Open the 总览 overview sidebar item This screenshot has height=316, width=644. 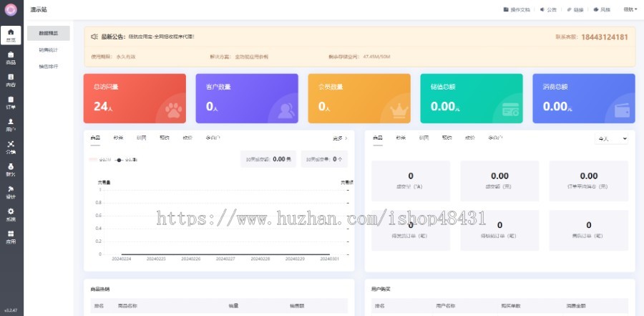(x=11, y=35)
